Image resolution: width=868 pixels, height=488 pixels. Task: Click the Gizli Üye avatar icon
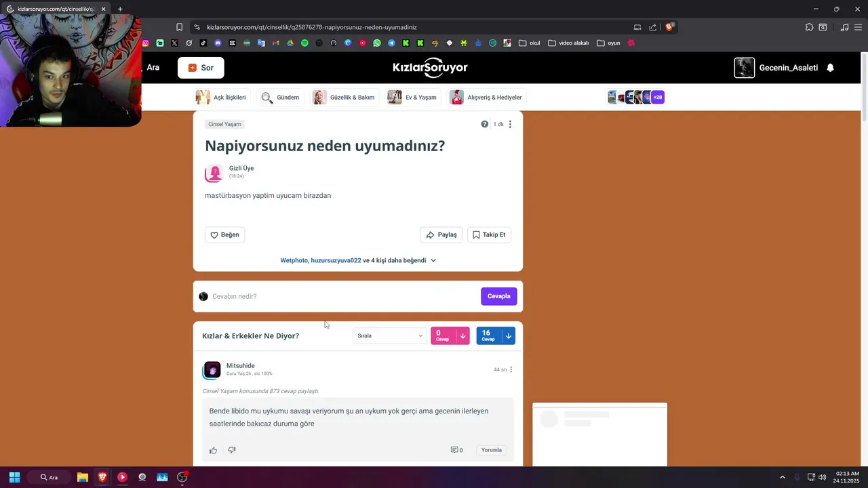pyautogui.click(x=214, y=173)
